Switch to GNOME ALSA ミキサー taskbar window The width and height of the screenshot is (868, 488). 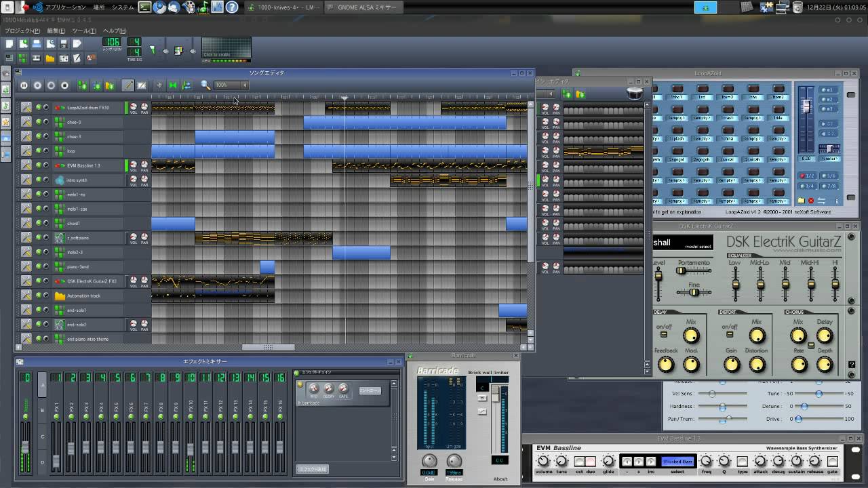click(364, 7)
